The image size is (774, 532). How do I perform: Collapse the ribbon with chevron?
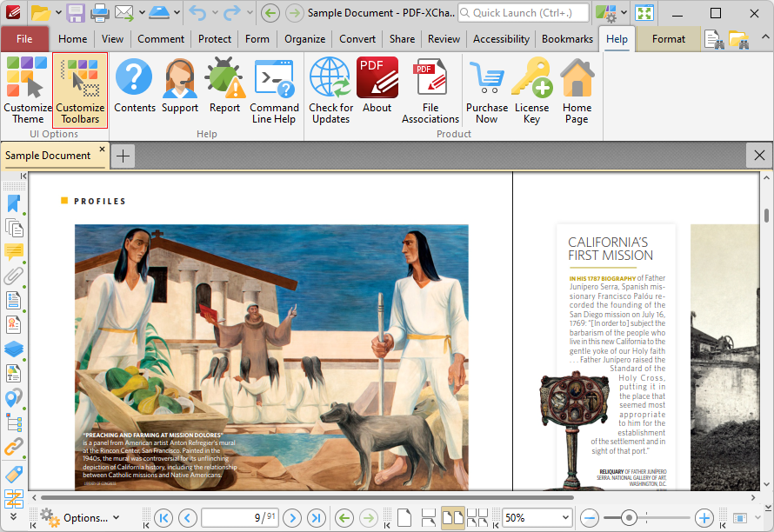coord(764,37)
